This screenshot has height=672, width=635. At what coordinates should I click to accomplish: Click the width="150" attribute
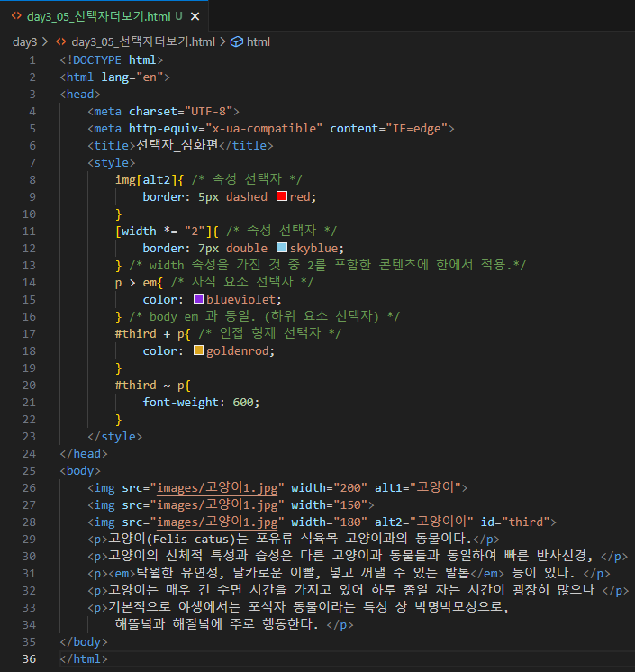coord(329,504)
